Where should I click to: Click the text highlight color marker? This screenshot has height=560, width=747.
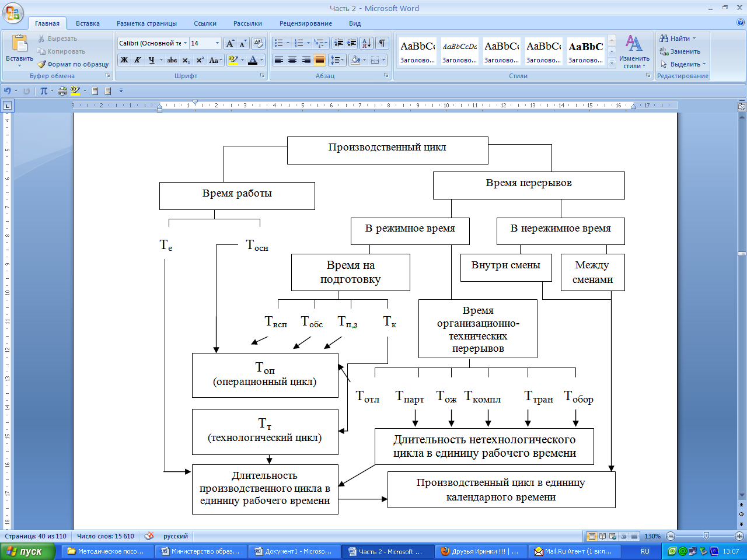(233, 60)
